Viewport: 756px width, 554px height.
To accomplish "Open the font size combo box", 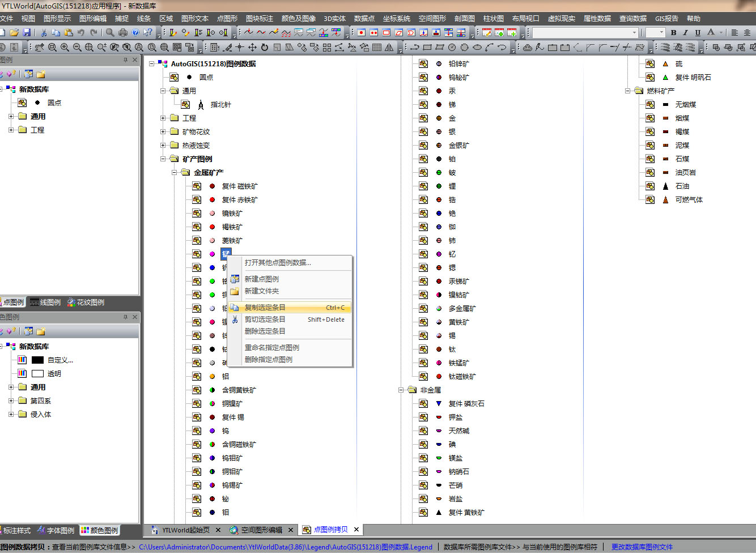I will (x=655, y=32).
